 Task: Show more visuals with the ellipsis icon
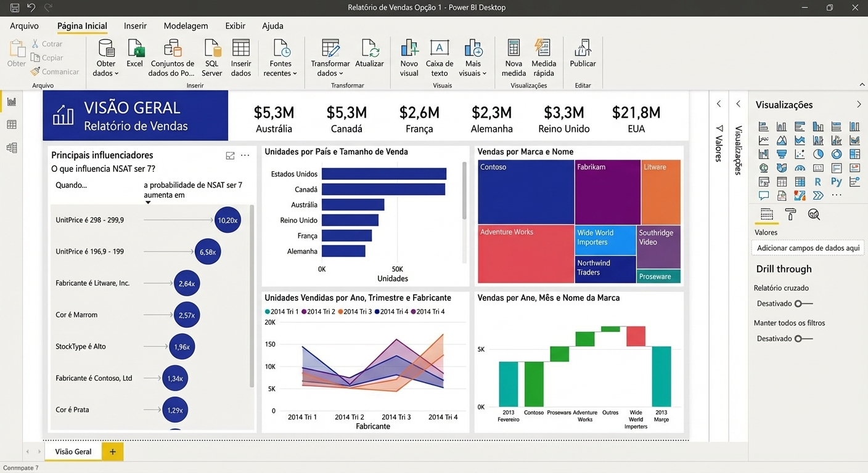[x=837, y=196]
